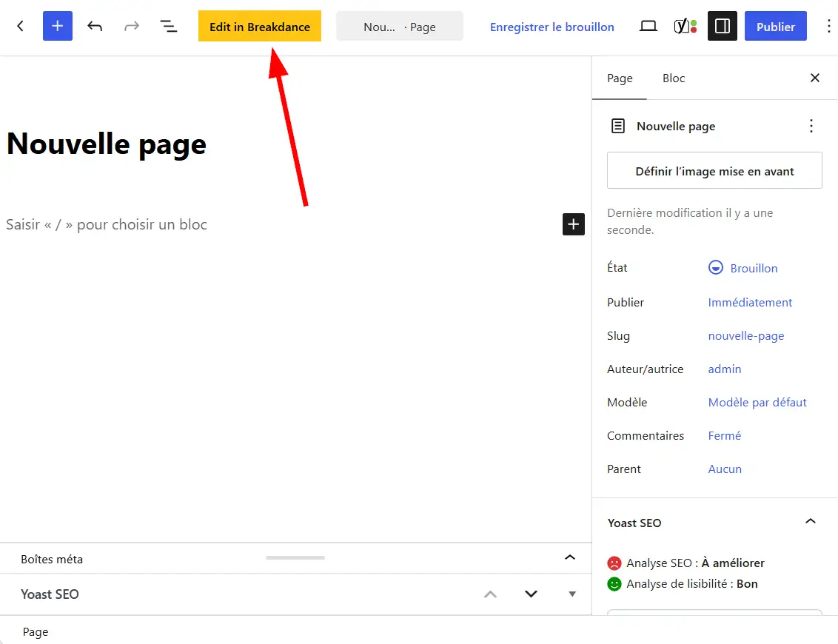
Task: Toggle the Yoast SEO meta box triangle
Action: (571, 594)
